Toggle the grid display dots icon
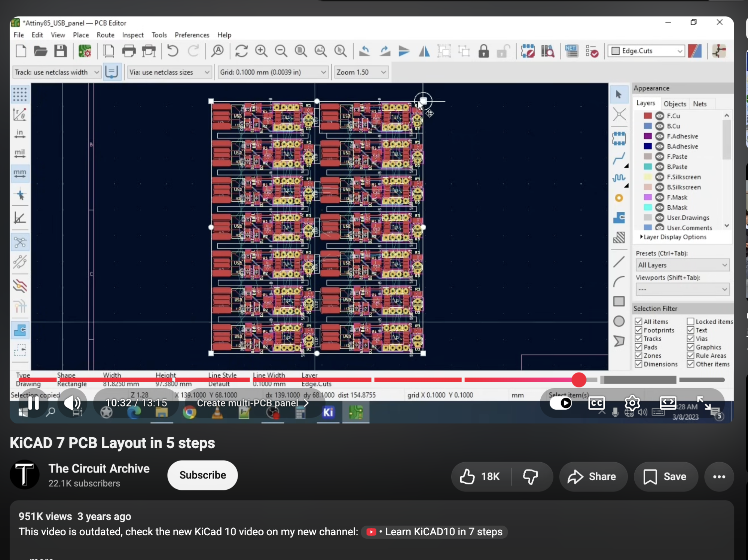The image size is (748, 560). pos(20,94)
